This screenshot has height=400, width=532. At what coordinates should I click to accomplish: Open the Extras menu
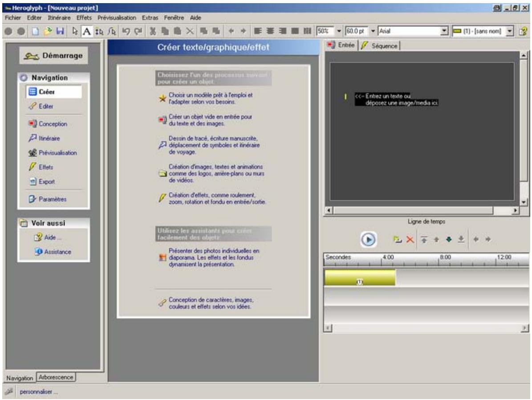click(x=150, y=18)
